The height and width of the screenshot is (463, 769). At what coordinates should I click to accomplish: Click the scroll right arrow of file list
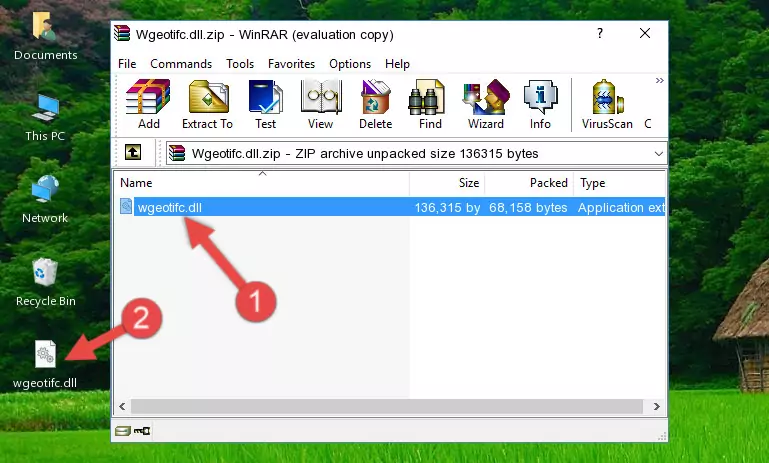pos(657,407)
